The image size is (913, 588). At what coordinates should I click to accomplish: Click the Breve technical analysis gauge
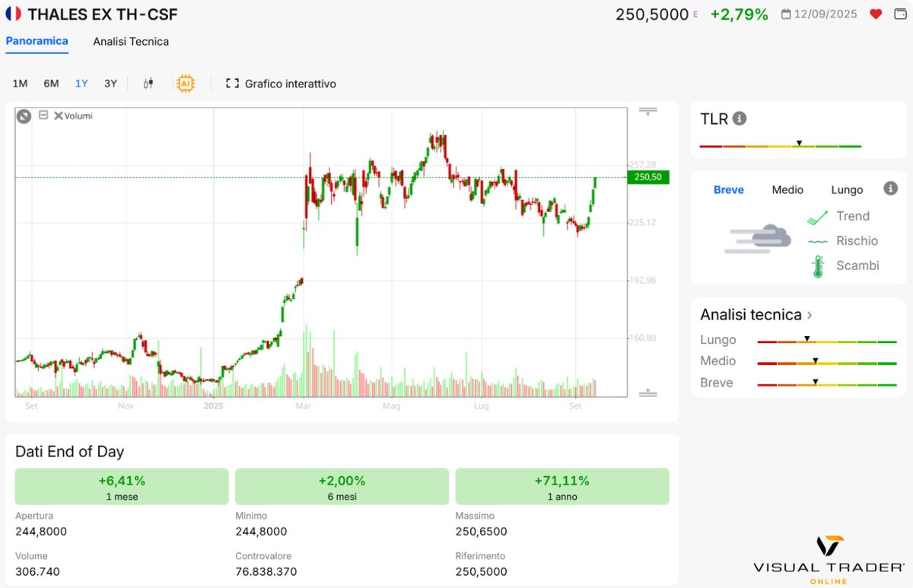tap(827, 383)
